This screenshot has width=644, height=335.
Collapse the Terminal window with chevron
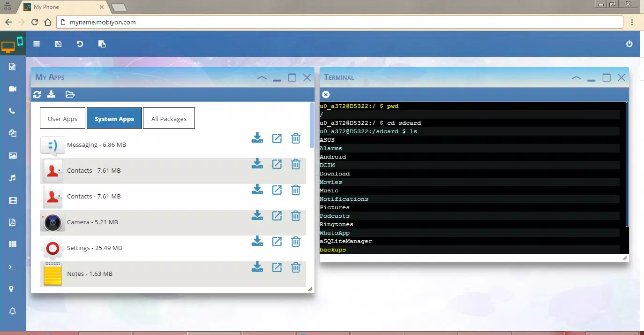tap(577, 78)
